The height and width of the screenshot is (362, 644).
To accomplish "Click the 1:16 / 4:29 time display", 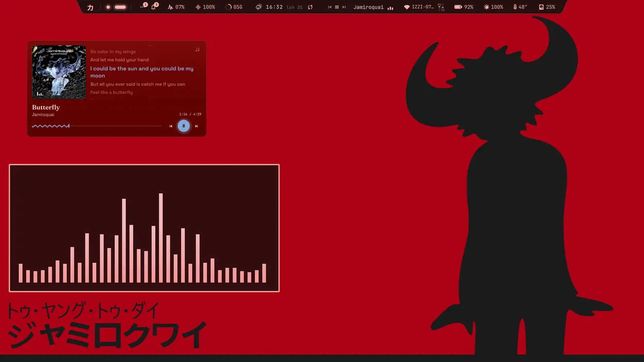I will [x=190, y=114].
